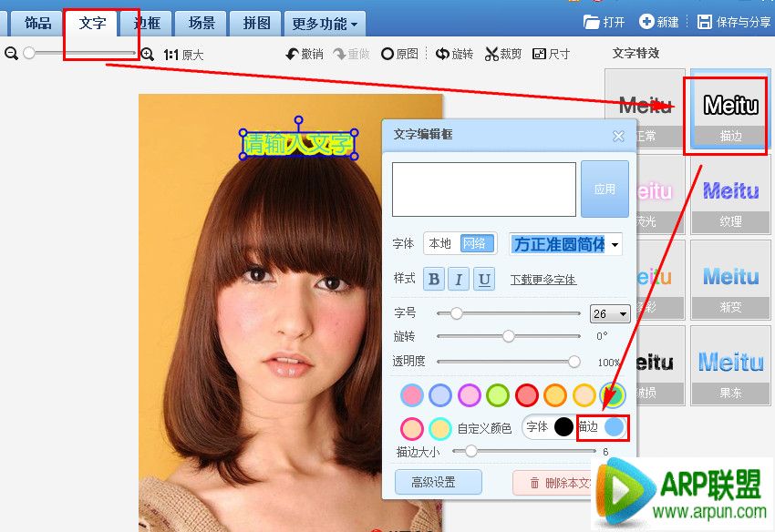Select the red color swatch
The image size is (775, 532).
coord(525,394)
